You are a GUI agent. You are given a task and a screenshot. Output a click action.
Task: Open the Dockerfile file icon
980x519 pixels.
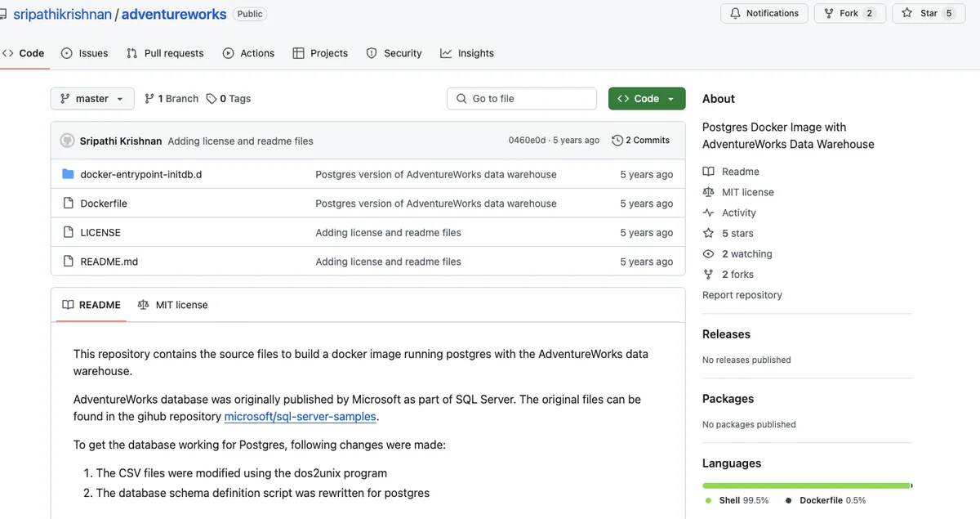69,204
